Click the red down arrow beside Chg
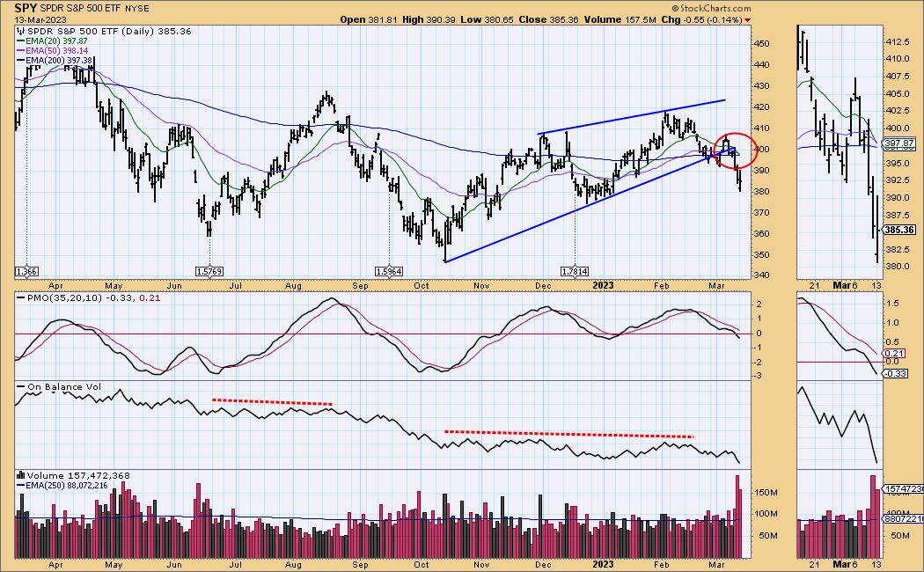 point(748,20)
